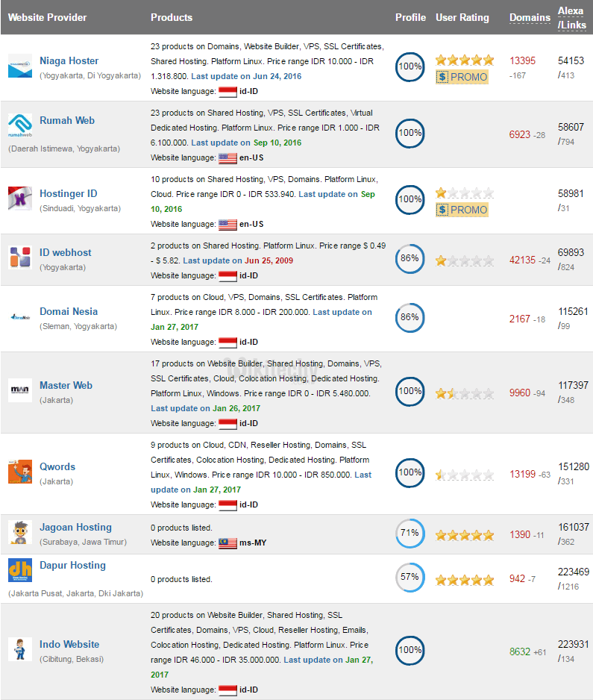Open the Jagoan Hosting provider link

pos(75,527)
